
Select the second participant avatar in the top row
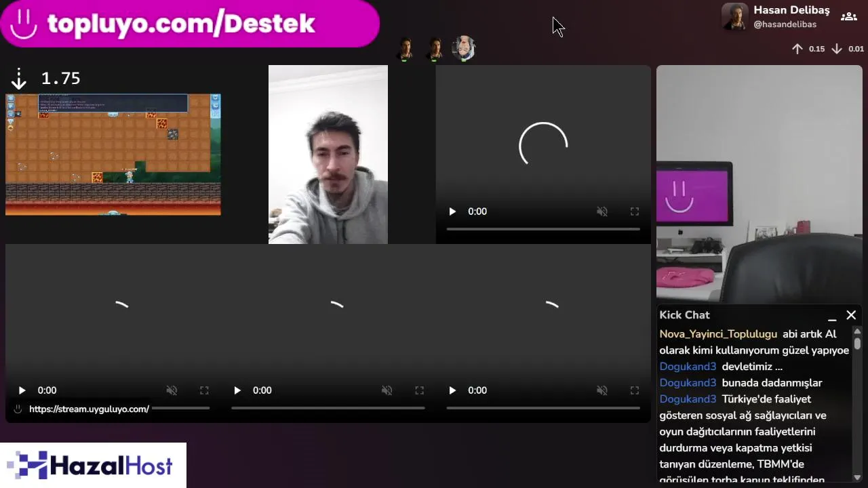[435, 49]
